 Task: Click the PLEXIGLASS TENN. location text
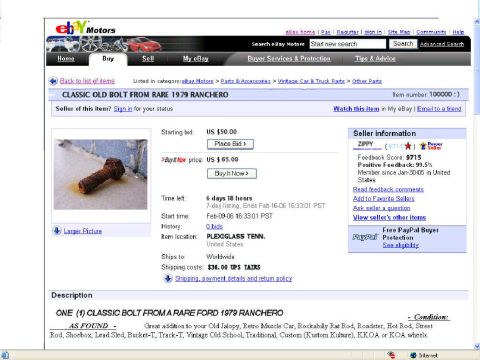(x=236, y=236)
